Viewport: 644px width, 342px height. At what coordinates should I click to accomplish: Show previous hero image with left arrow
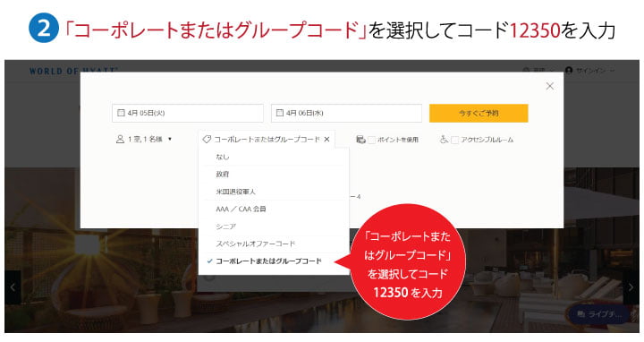click(x=13, y=286)
